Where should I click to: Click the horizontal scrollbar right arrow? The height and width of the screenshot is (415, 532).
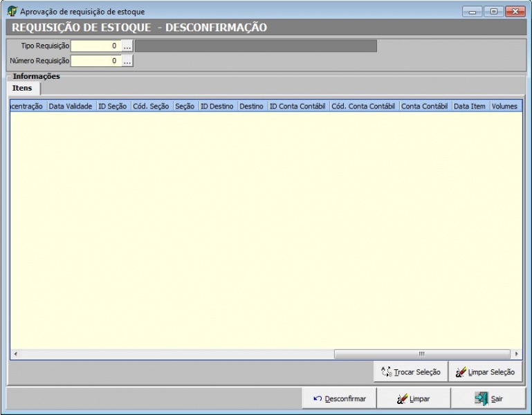click(516, 354)
